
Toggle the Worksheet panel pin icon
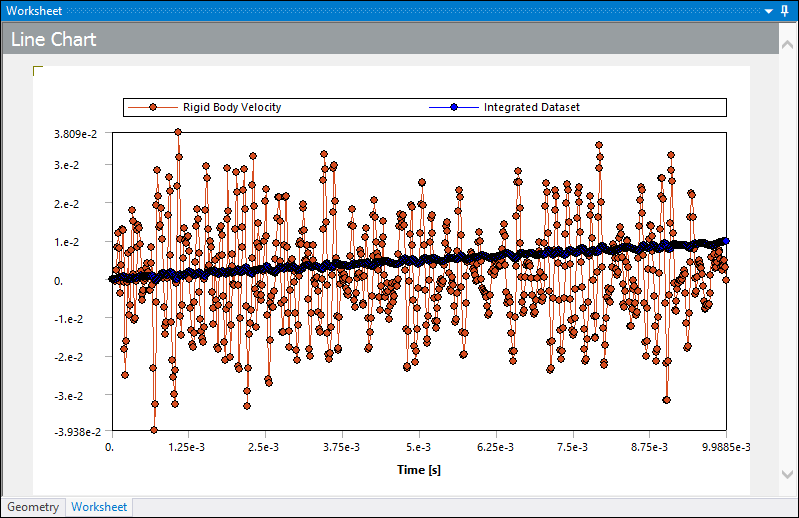pos(785,11)
